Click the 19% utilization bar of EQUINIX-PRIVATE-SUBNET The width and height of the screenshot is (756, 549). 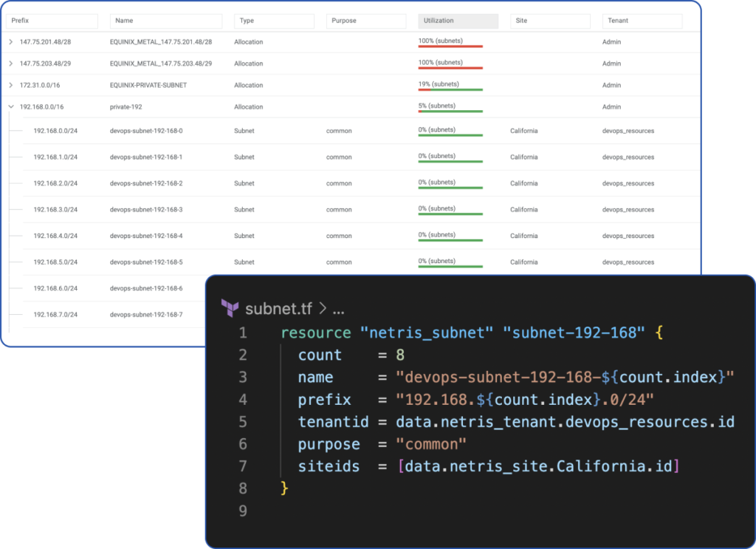click(x=450, y=89)
